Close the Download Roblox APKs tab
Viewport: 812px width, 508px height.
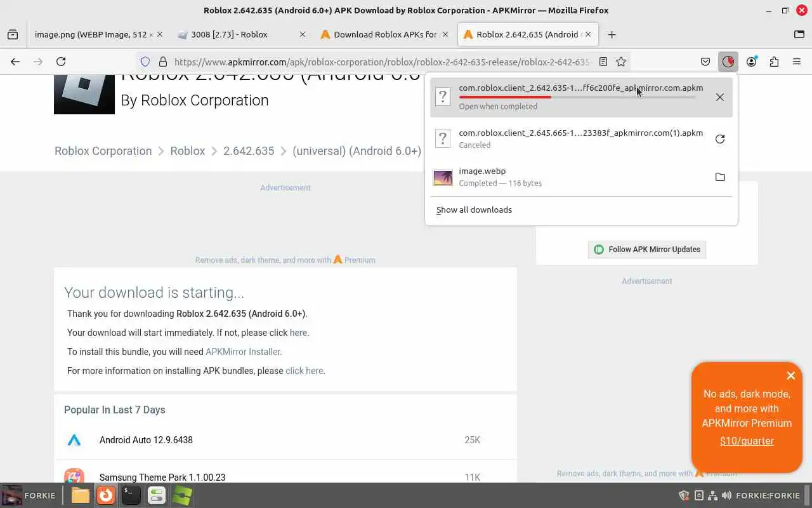point(445,34)
